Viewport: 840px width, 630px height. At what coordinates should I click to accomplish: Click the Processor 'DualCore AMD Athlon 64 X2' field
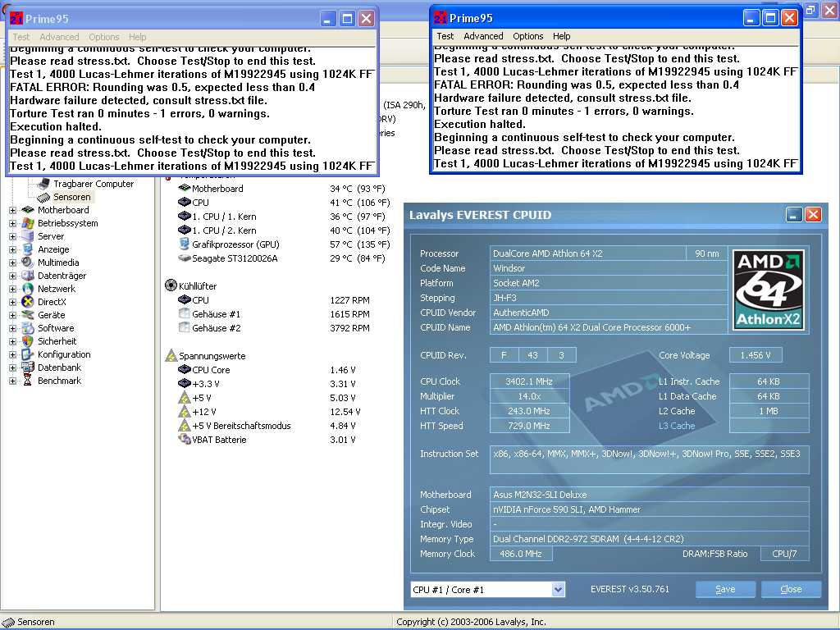[x=587, y=253]
